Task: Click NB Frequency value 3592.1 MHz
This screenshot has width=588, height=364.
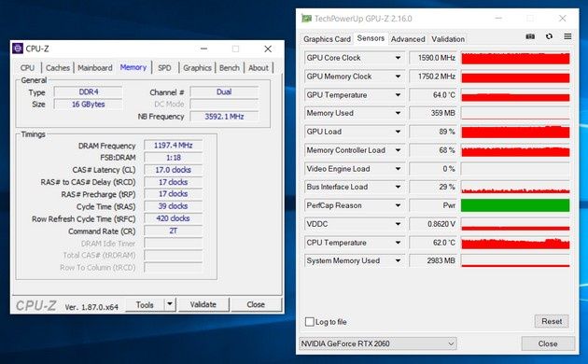Action: pyautogui.click(x=224, y=117)
